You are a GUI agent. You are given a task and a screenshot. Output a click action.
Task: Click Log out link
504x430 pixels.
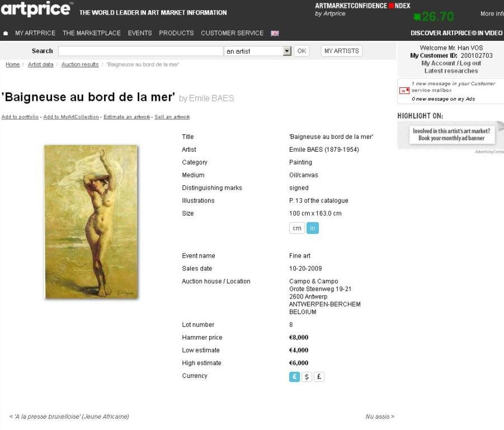470,63
